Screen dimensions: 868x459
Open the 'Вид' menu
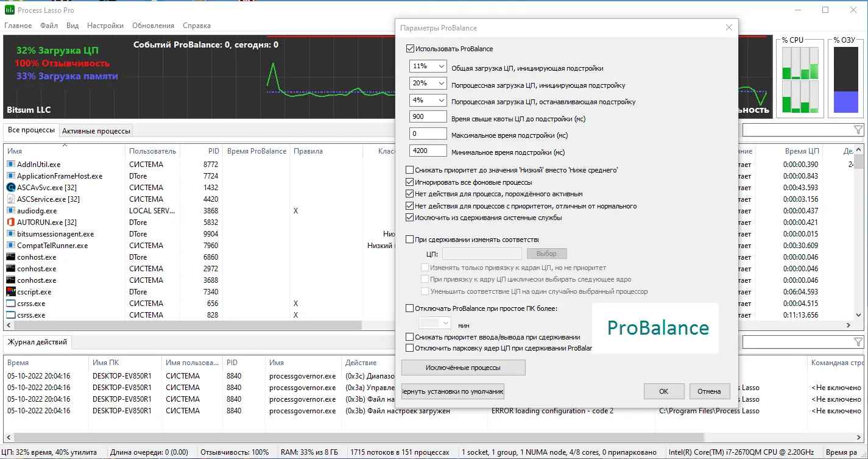(72, 26)
